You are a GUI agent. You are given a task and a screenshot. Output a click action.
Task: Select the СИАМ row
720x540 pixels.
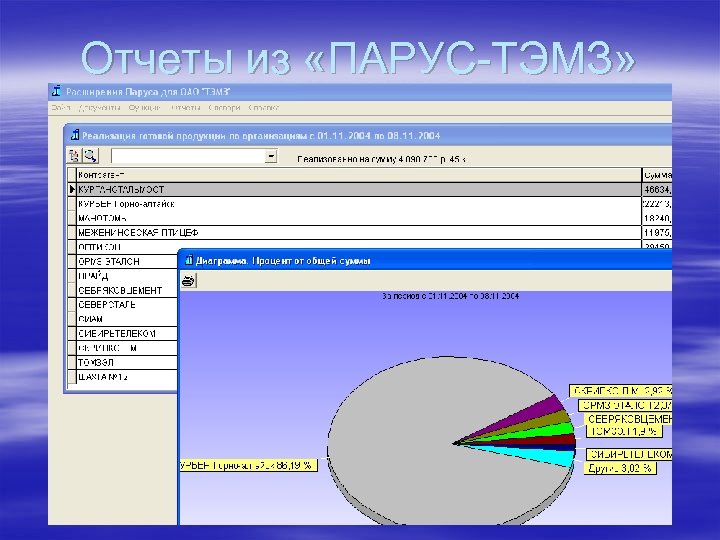click(x=127, y=319)
